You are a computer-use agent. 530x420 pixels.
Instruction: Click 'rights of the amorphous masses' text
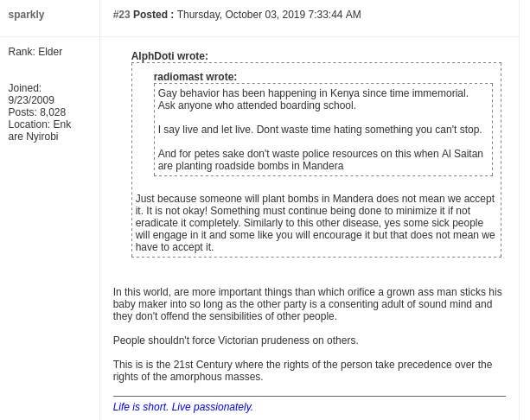pos(188,377)
